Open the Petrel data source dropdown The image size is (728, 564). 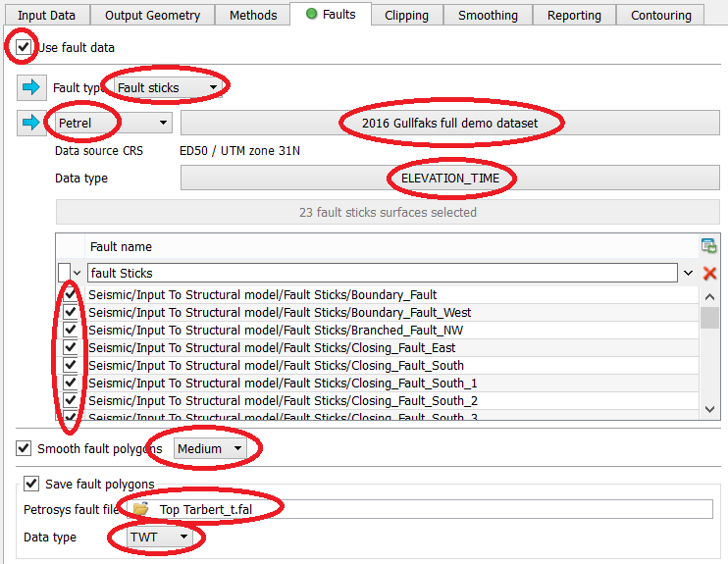coord(113,123)
